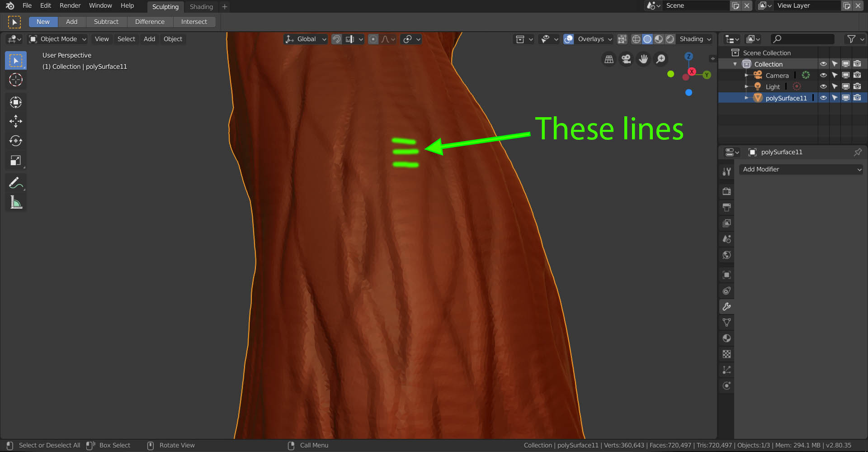Select the Annotate tool in the toolbar
Screen dimensions: 868x452
click(16, 182)
